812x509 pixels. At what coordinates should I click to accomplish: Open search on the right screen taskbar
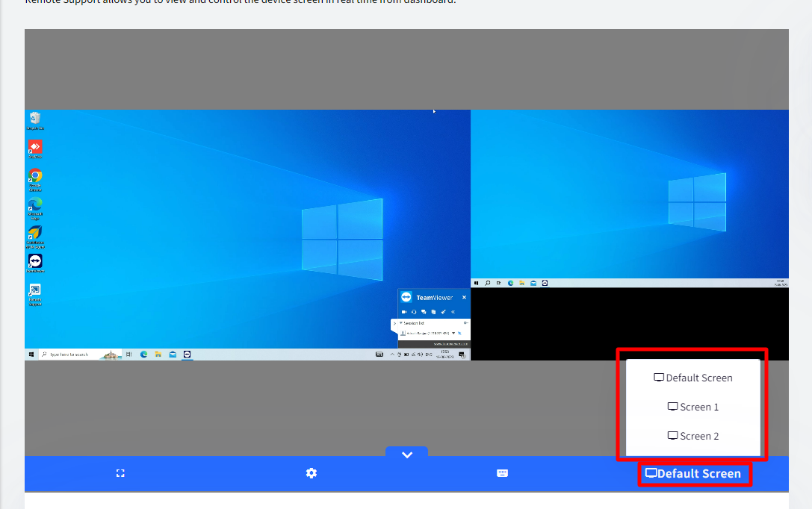pos(487,283)
